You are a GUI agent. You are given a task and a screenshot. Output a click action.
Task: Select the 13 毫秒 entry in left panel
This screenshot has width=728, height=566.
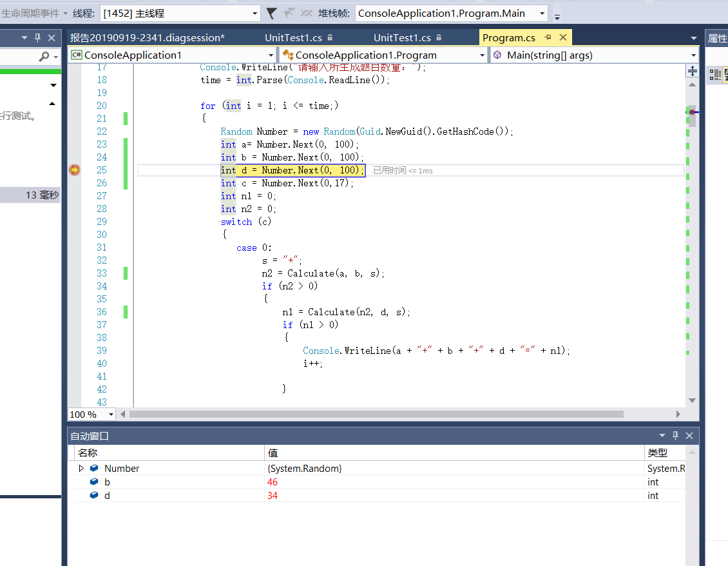pos(31,195)
